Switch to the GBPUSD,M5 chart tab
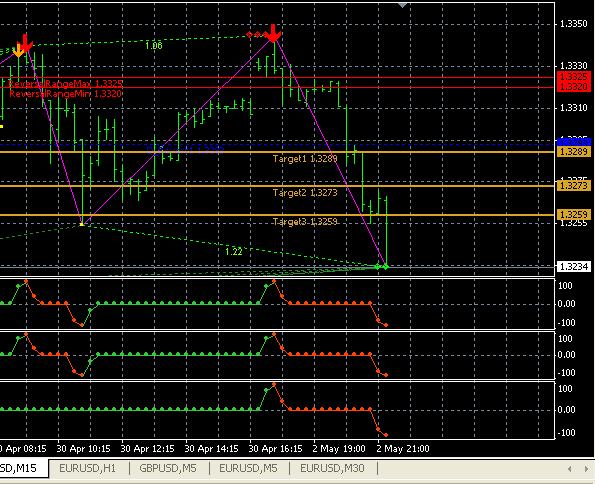Screen dimensions: 595x484 [168, 468]
